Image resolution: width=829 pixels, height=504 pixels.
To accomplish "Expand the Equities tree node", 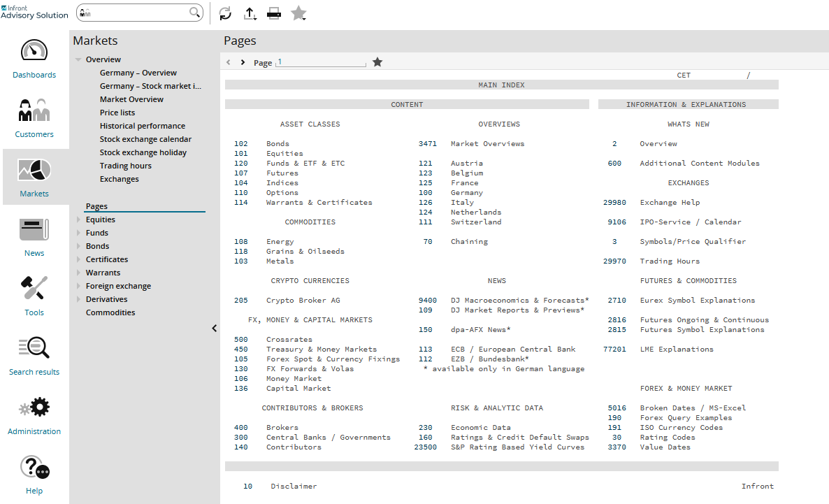I will point(78,219).
